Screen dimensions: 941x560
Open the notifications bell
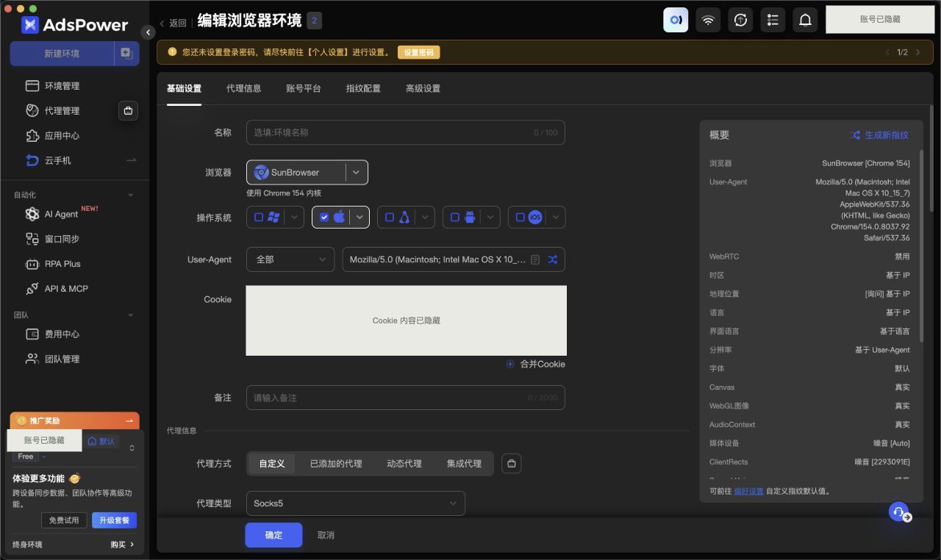pyautogui.click(x=805, y=20)
